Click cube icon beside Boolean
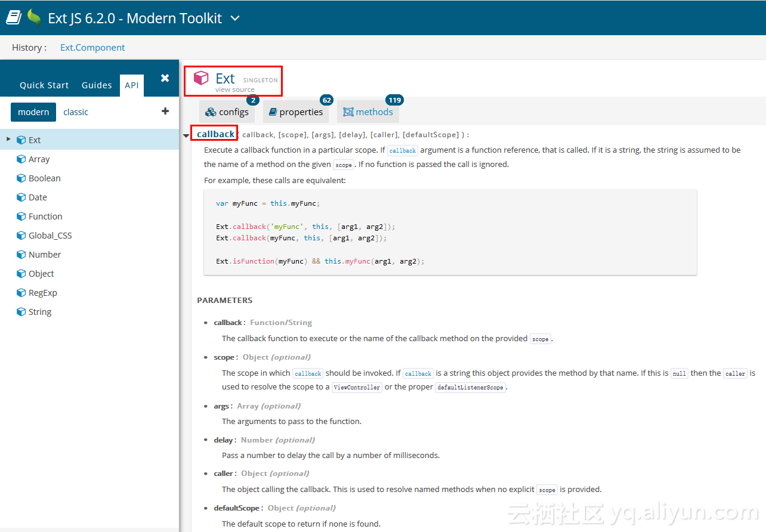766x532 pixels. pyautogui.click(x=21, y=178)
